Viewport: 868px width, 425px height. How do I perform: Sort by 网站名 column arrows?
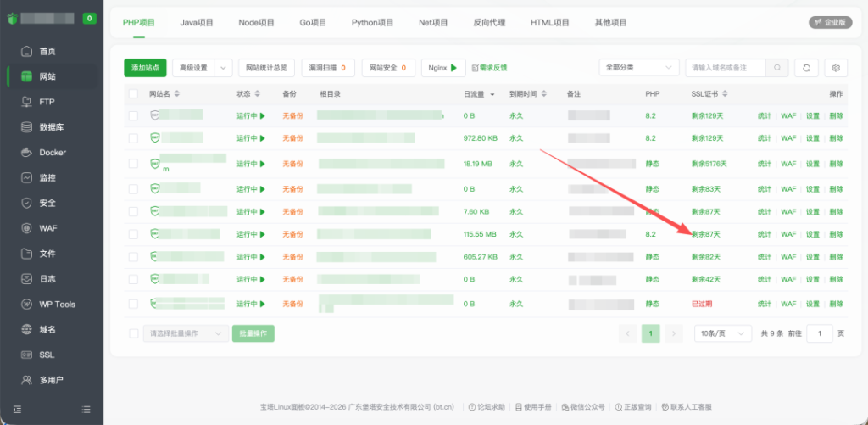(x=176, y=94)
